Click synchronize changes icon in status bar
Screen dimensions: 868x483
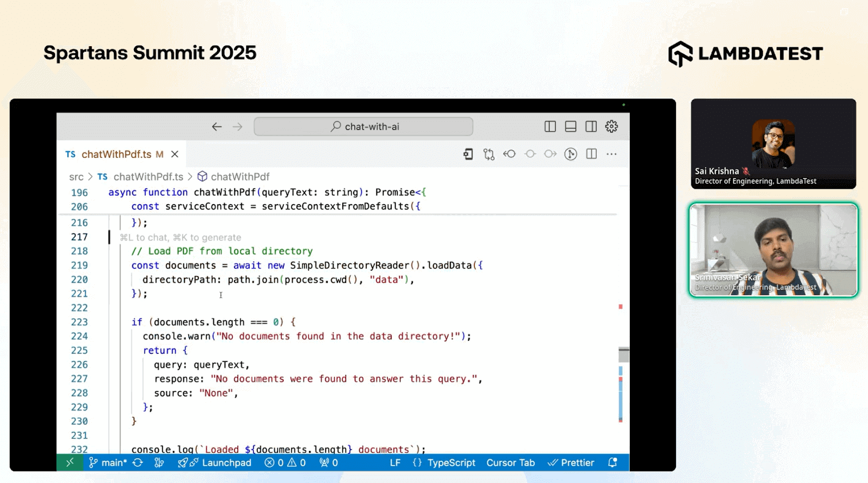point(138,462)
